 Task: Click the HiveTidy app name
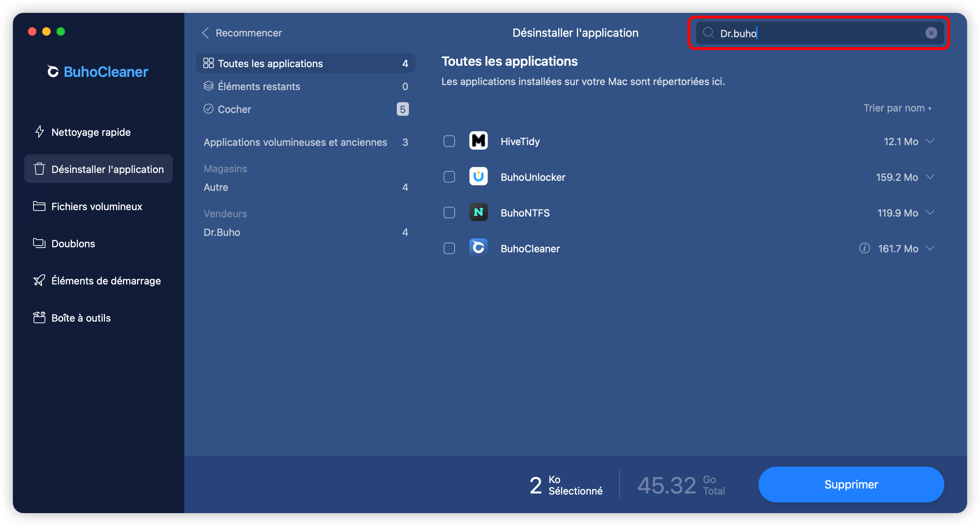(520, 141)
